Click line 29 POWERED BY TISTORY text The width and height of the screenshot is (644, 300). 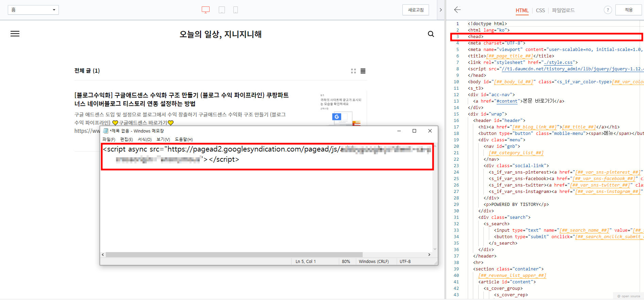pos(515,205)
